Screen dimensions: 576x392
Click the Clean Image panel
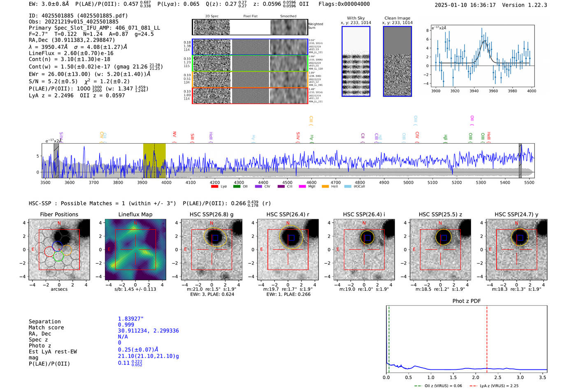pyautogui.click(x=397, y=61)
